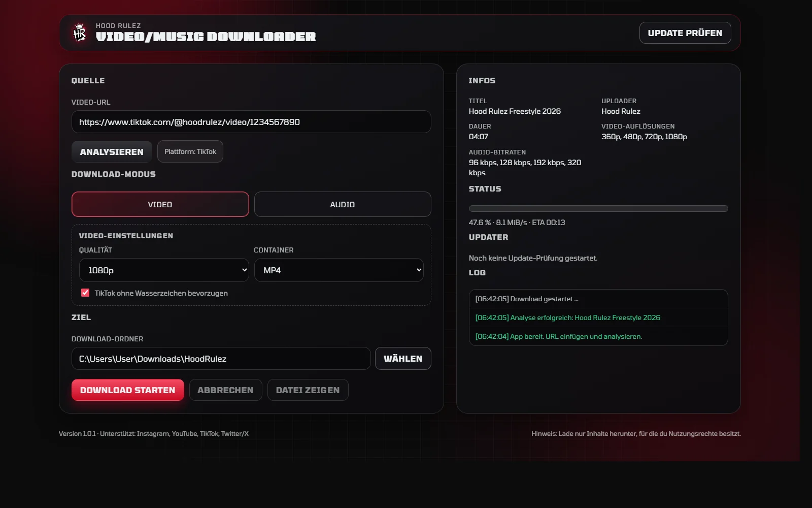Select the Download gestartet log entry

[x=598, y=299]
